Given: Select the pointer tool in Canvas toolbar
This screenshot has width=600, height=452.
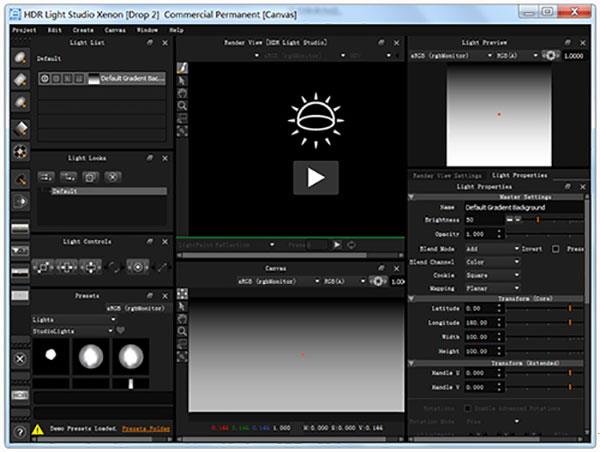Looking at the screenshot, I should pyautogui.click(x=183, y=306).
